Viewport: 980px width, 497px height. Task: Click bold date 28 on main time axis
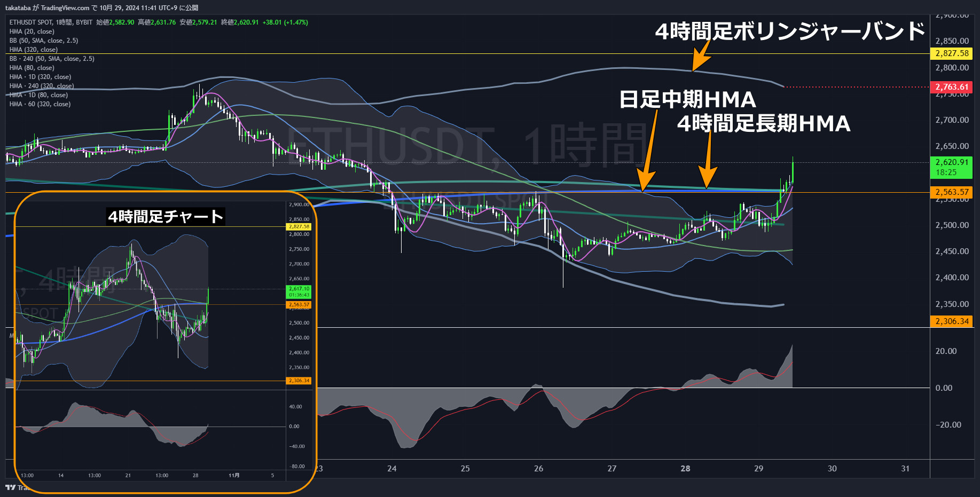click(685, 469)
